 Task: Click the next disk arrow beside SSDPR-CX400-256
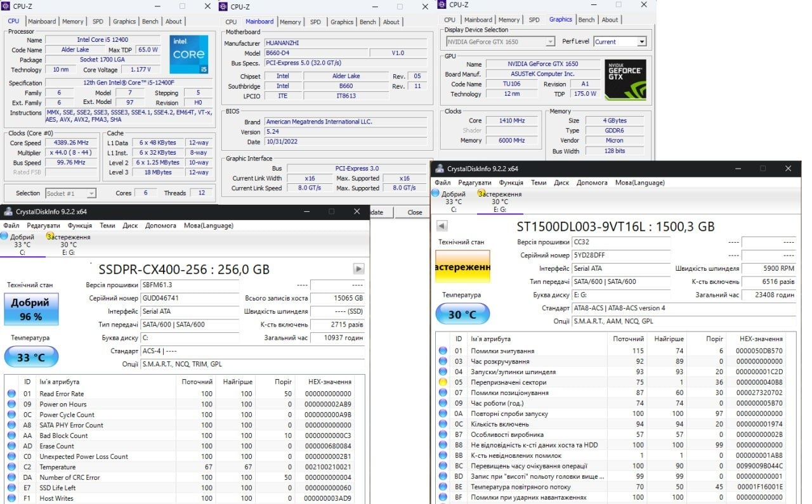coord(358,269)
